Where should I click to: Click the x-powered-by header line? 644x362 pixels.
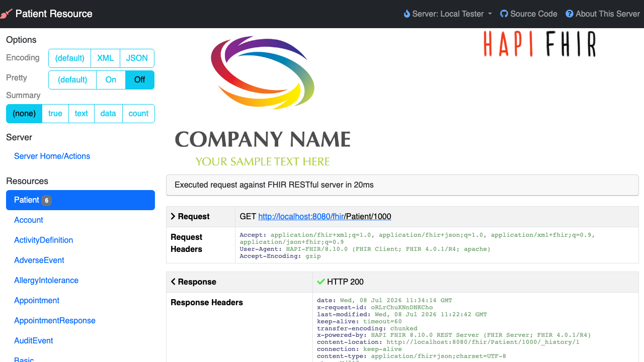pos(454,335)
